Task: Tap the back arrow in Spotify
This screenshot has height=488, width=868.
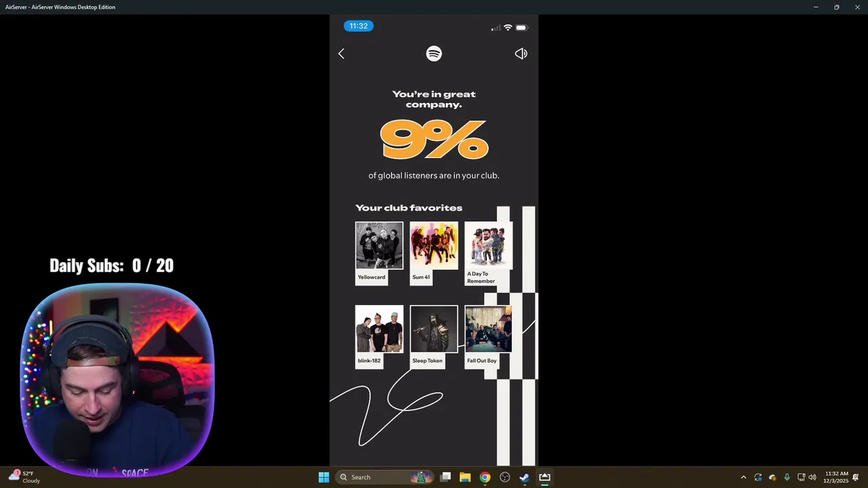Action: tap(341, 54)
